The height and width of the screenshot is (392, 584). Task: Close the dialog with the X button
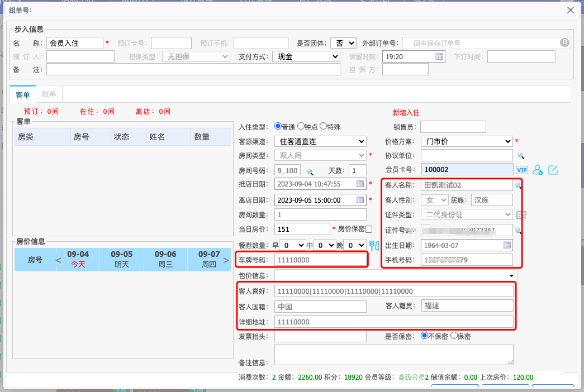(571, 10)
